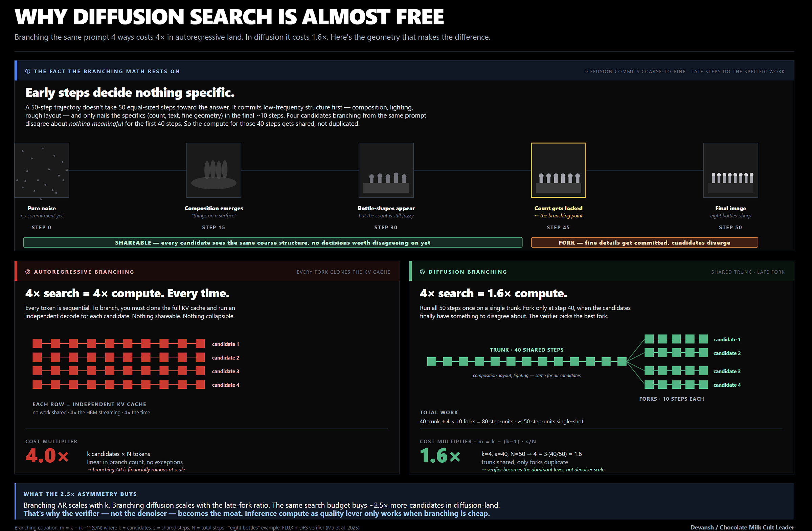Click the 'FORKS · 10 STEPS EACH' label

671,399
